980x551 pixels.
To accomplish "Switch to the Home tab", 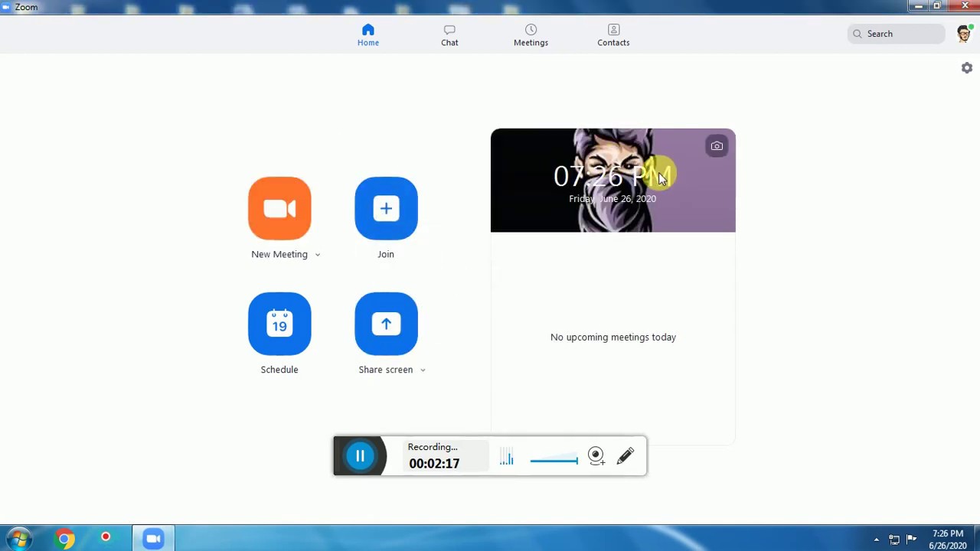I will coord(368,34).
